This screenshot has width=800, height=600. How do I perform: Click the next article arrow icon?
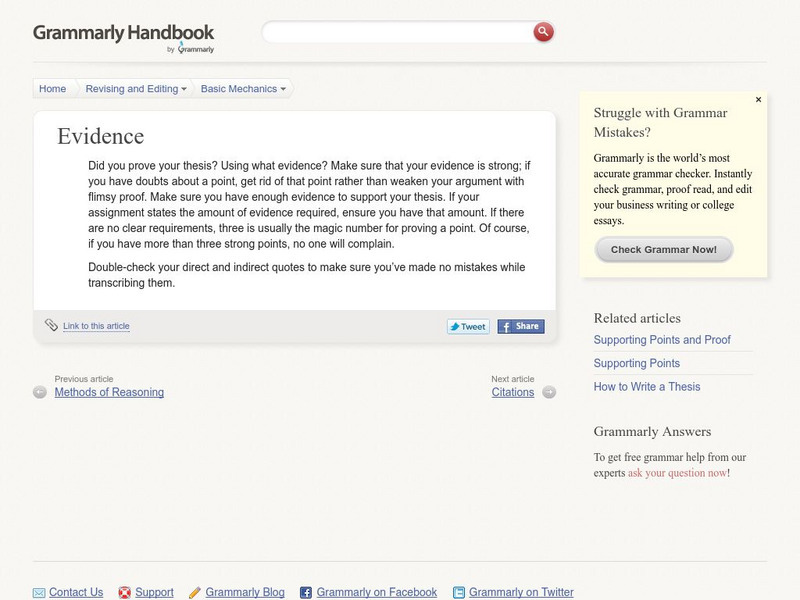tap(549, 392)
